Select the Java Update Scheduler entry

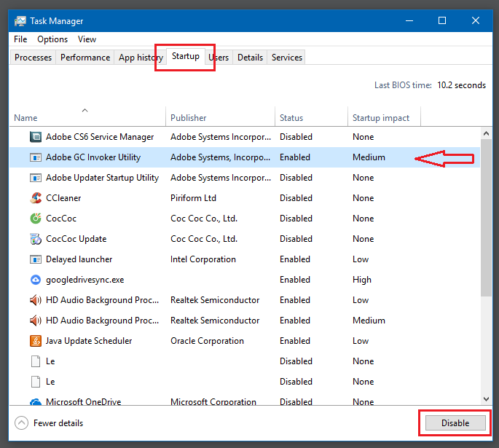pyautogui.click(x=245, y=341)
